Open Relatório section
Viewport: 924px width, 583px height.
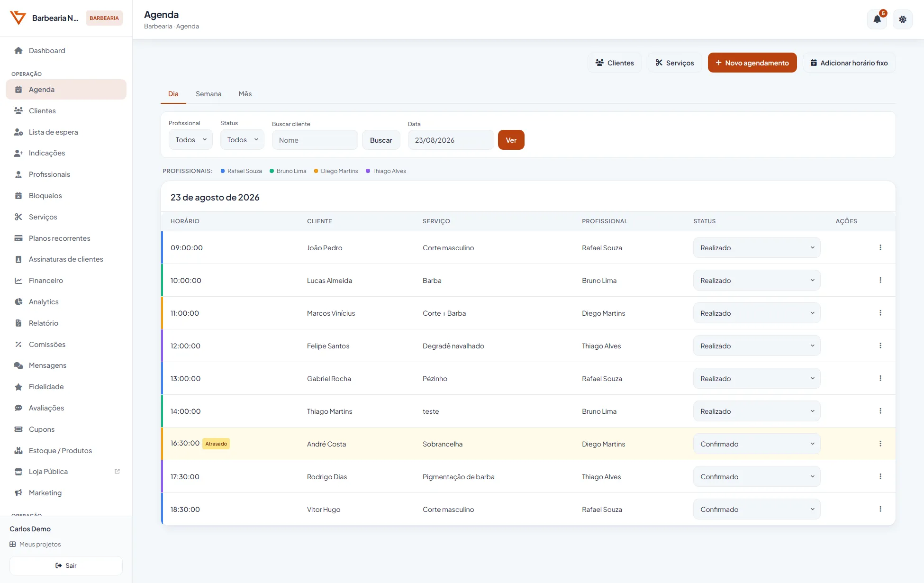coord(66,323)
